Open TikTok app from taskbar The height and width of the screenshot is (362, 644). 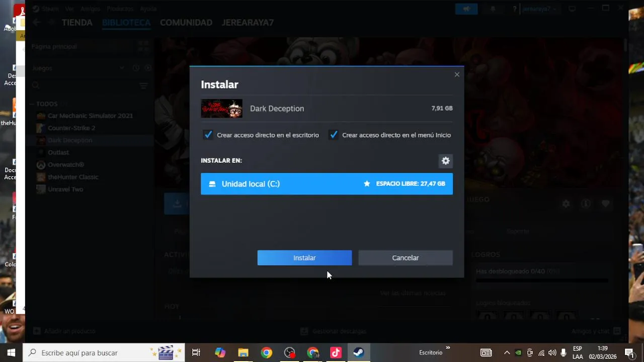[x=336, y=352]
